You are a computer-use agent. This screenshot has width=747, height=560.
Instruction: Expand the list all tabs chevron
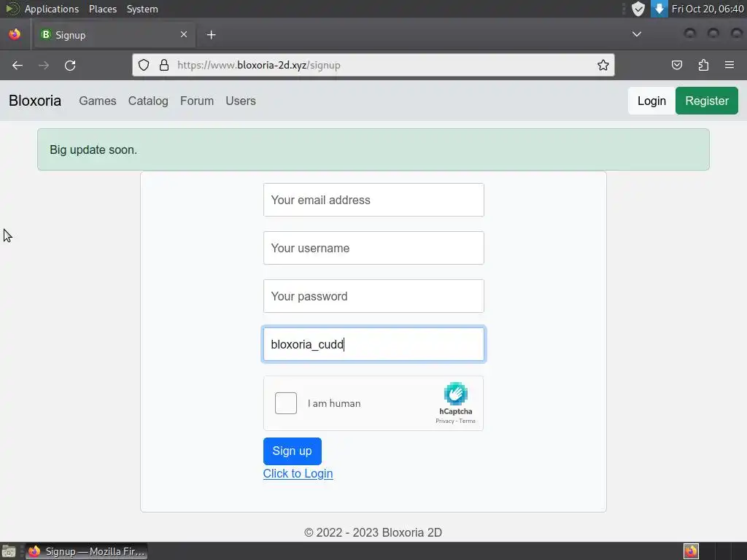tap(636, 34)
